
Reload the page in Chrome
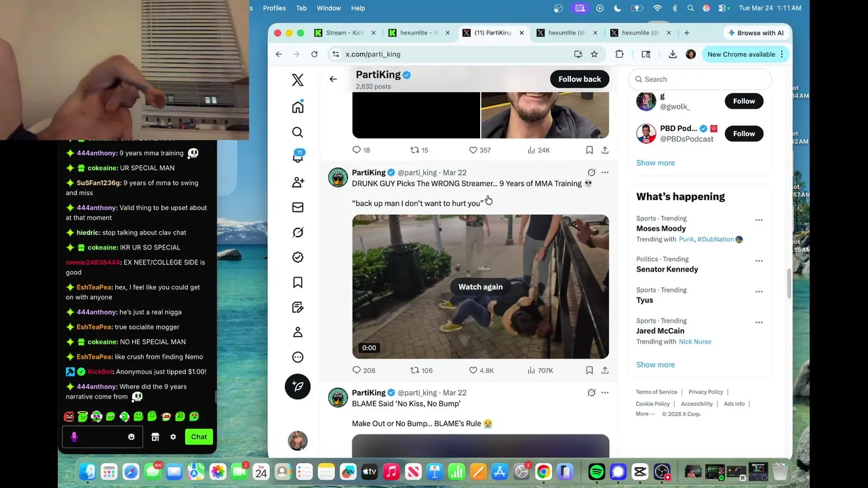pyautogui.click(x=315, y=54)
